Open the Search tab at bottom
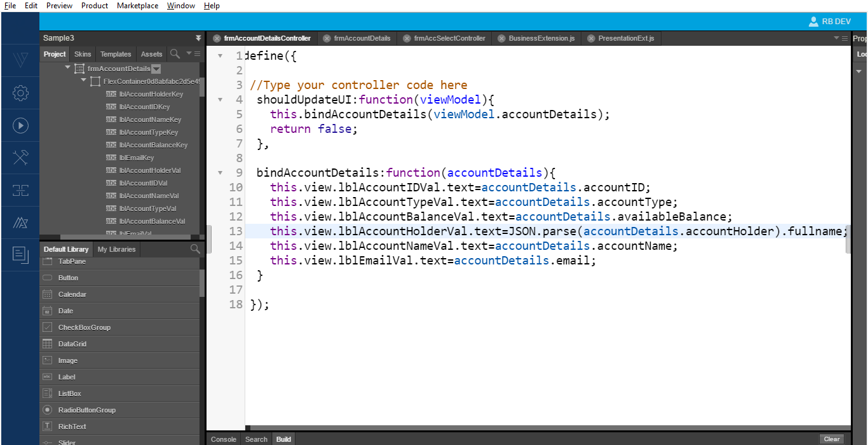868x445 pixels. (x=256, y=439)
